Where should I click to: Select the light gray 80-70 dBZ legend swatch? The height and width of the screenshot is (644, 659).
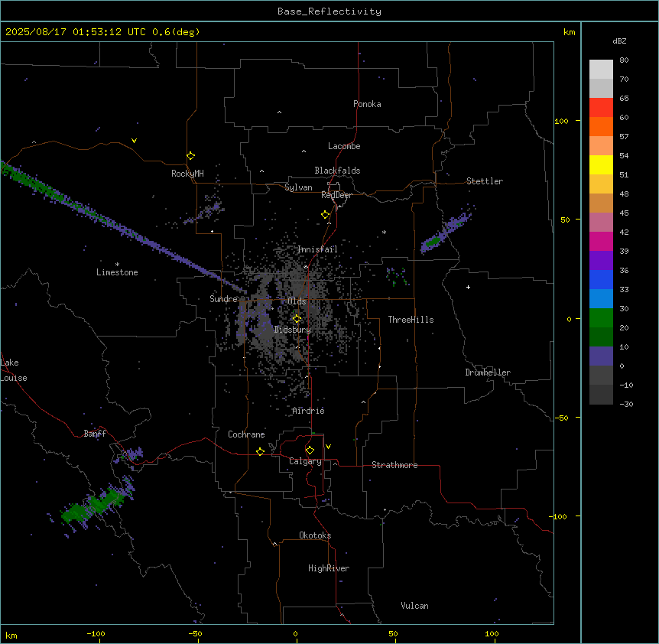point(601,70)
